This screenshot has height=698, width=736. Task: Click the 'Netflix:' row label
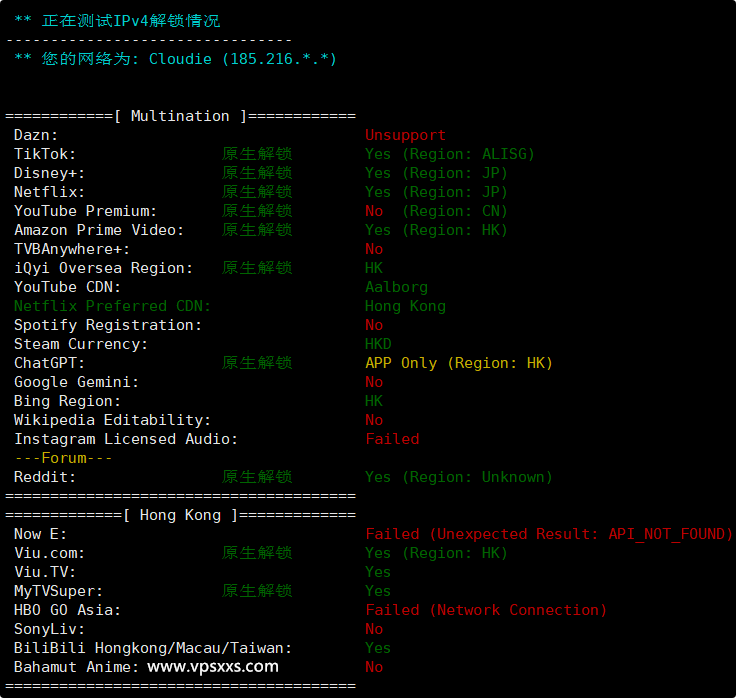(x=49, y=192)
